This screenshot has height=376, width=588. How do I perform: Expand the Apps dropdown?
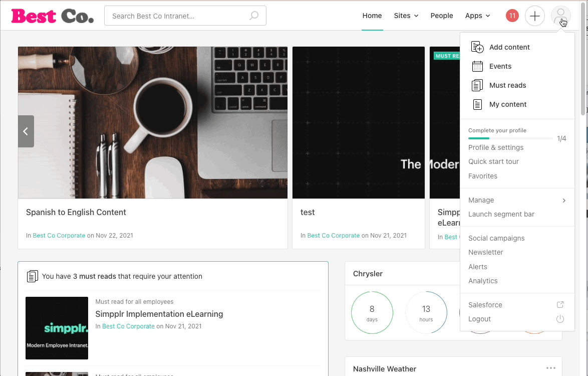478,16
